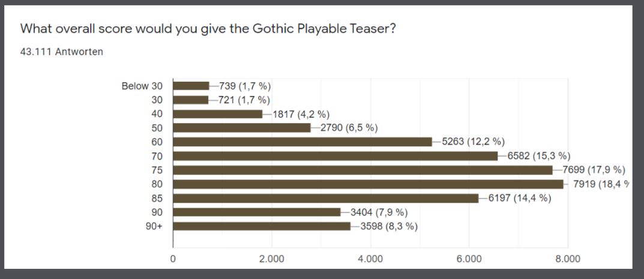Click the bar for score 40
The height and width of the screenshot is (279, 644).
pos(218,114)
